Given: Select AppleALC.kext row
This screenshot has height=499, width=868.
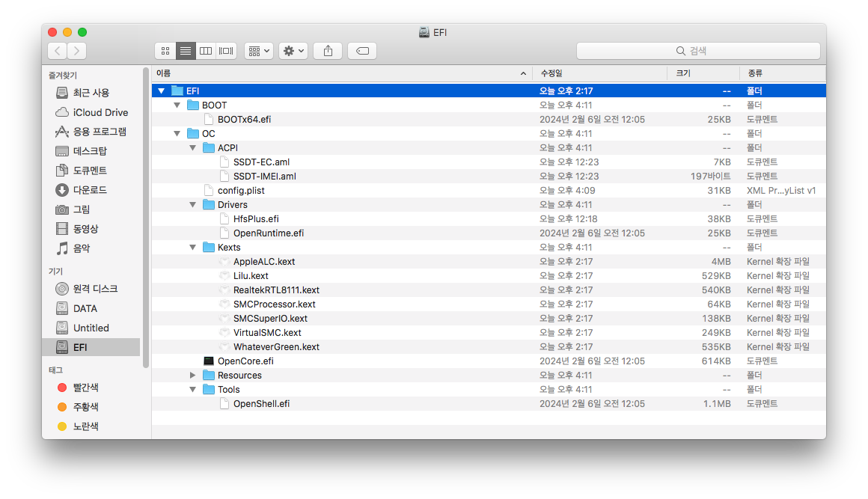Looking at the screenshot, I should click(x=489, y=262).
